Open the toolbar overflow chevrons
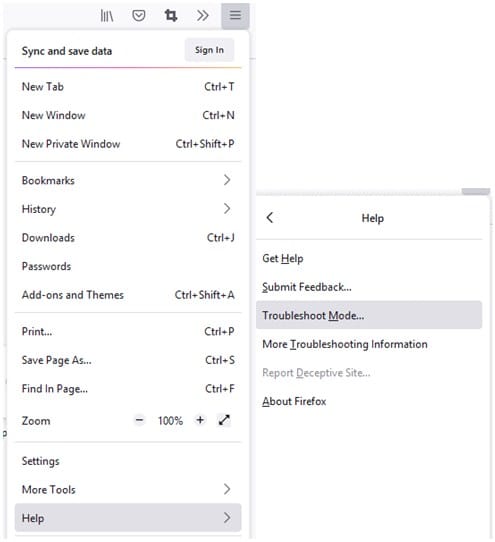 coord(203,16)
